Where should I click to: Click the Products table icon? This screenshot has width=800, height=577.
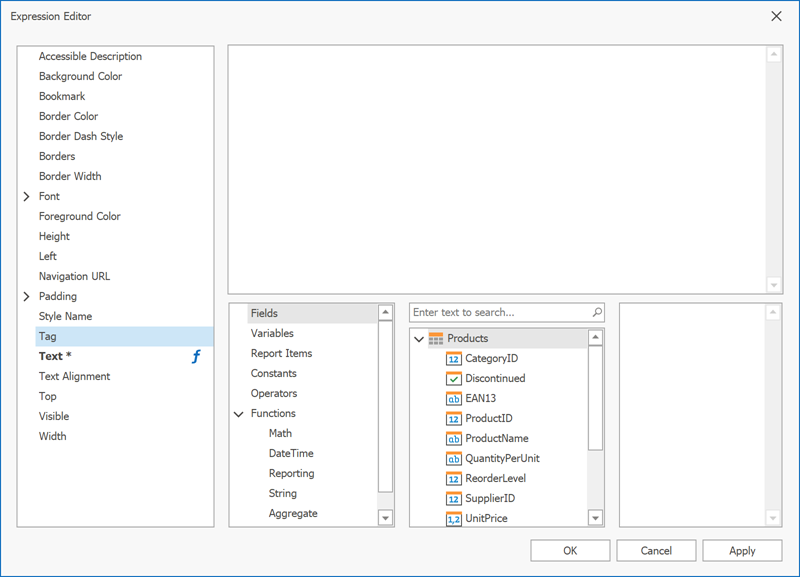tap(436, 338)
